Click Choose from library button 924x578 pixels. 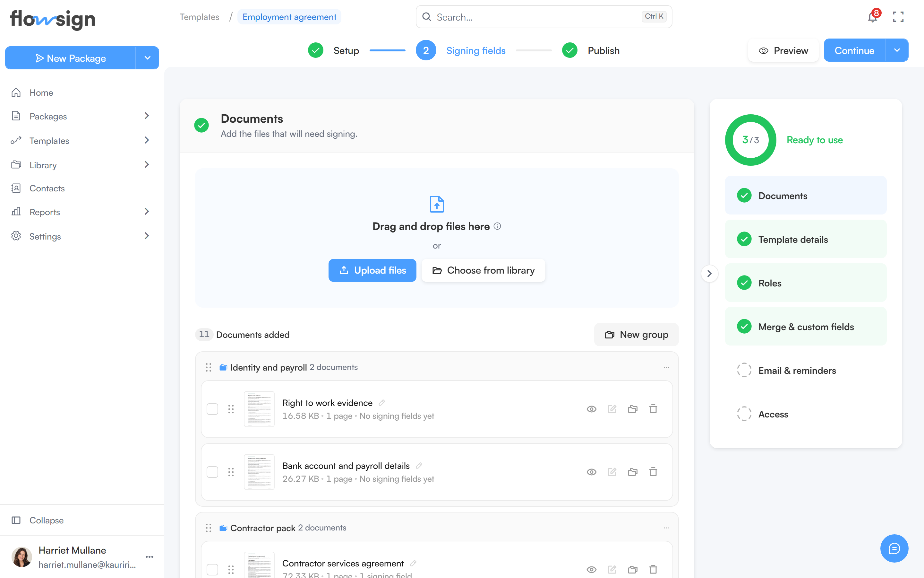click(483, 270)
